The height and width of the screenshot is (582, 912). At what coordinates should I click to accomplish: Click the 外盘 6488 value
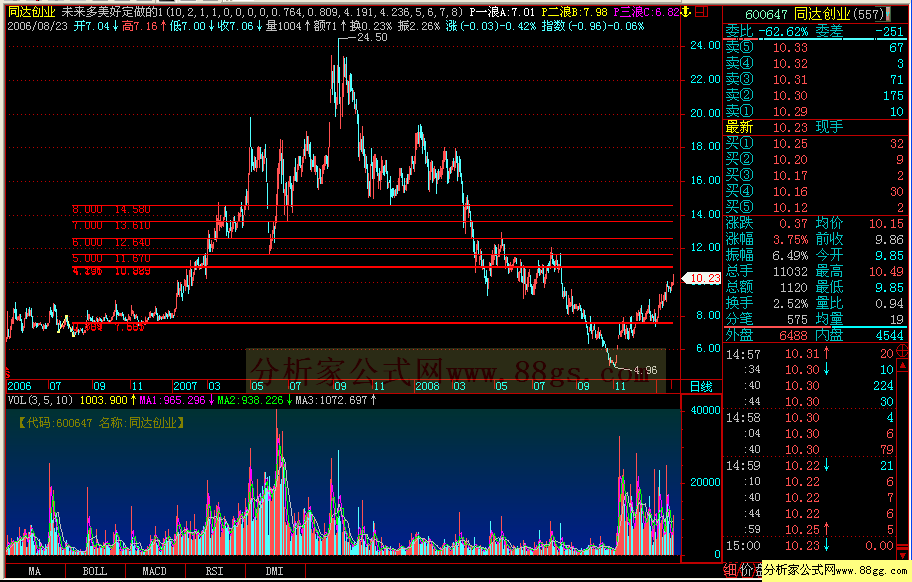793,335
